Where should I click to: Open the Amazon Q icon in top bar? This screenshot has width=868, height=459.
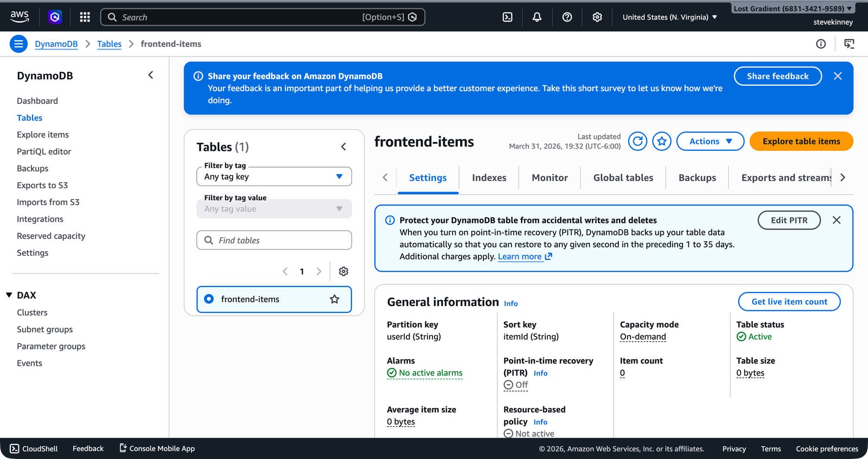click(55, 17)
